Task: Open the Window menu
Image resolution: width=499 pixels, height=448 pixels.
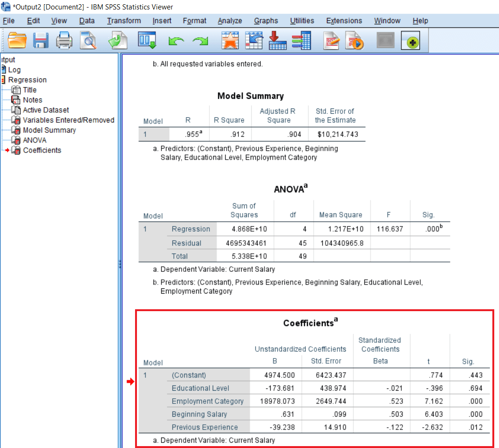Action: pos(387,21)
